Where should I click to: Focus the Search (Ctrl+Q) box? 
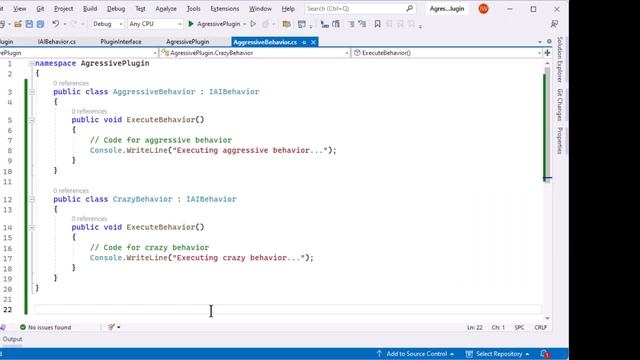point(359,9)
